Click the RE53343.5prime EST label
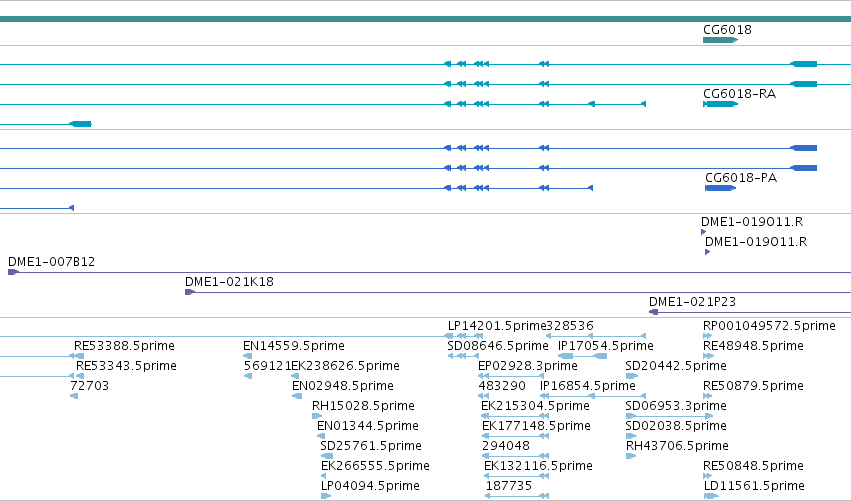The width and height of the screenshot is (851, 501). [x=126, y=366]
